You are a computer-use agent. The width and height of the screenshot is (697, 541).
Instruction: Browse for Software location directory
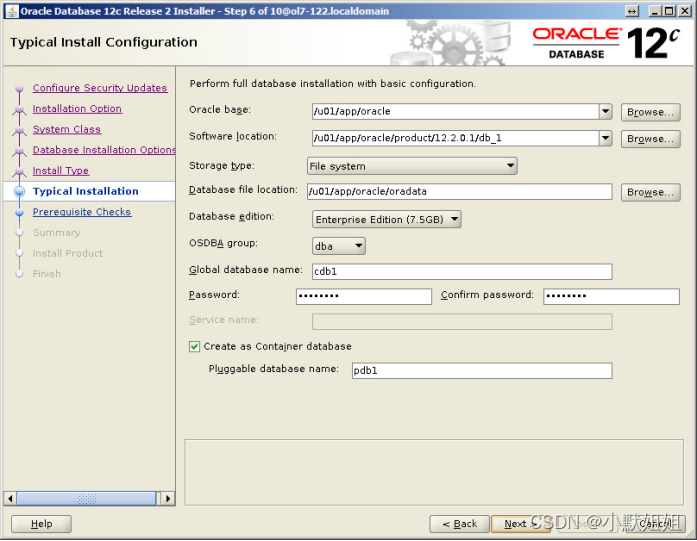[650, 139]
